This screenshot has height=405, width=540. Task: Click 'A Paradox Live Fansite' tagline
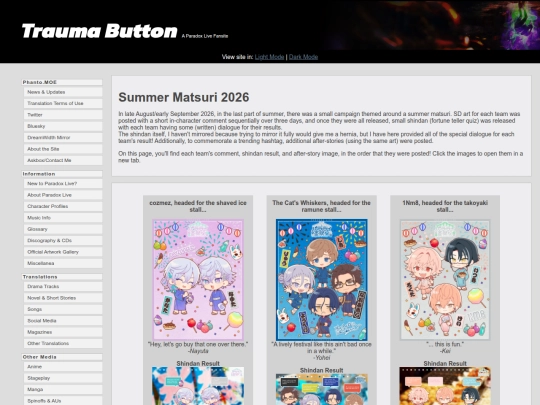205,36
